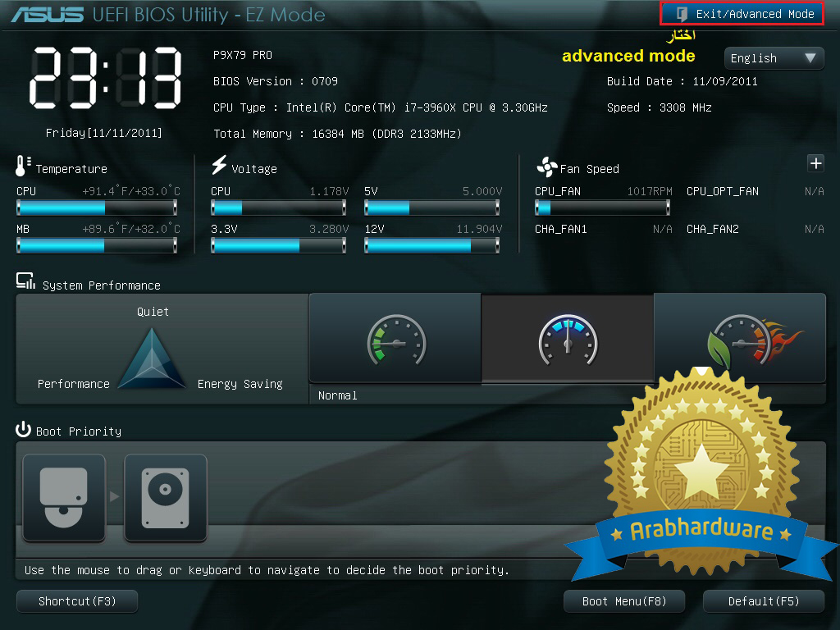Open Boot Menu (F8)
Screen dimensions: 840x630
pyautogui.click(x=624, y=601)
